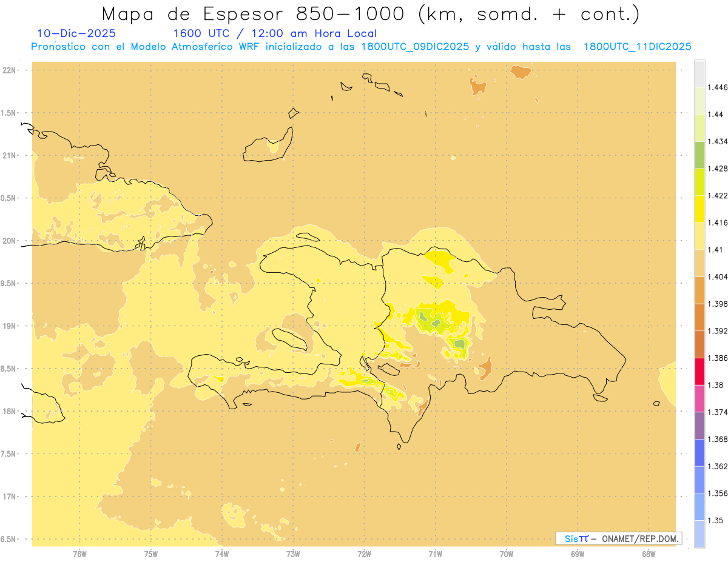Click the legend value "1.422"
728x562 pixels.
pyautogui.click(x=719, y=196)
